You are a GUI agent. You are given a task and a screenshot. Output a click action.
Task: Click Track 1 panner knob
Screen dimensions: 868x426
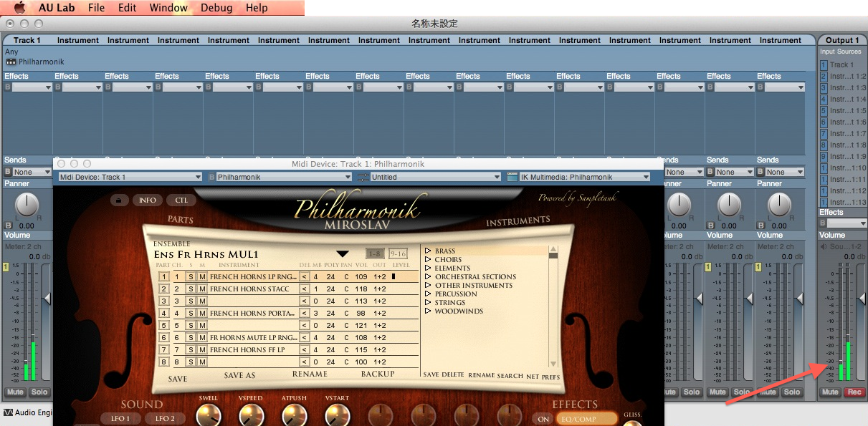pos(27,205)
